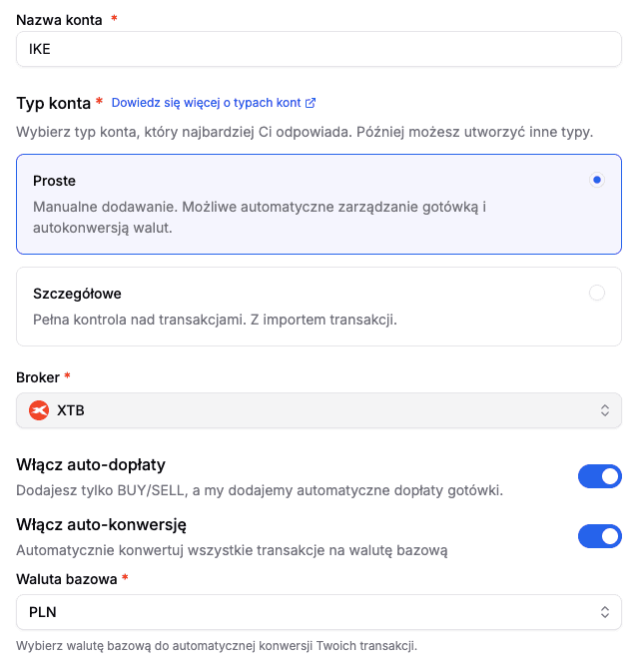
Task: Click the external link icon beside account types
Action: tap(311, 103)
